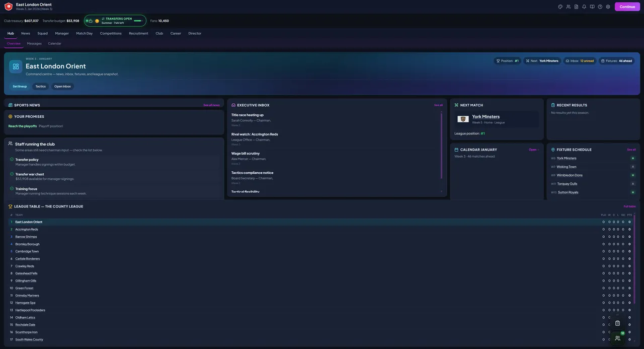Click the trophy icon in the Position chip

(x=498, y=61)
